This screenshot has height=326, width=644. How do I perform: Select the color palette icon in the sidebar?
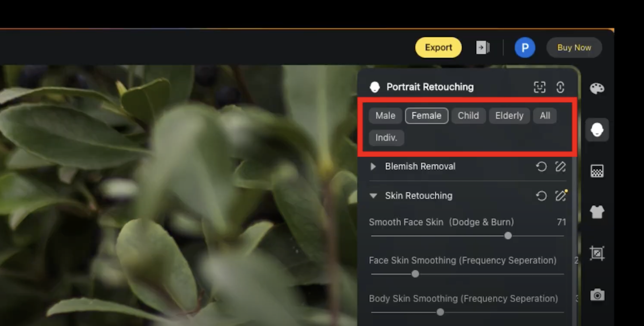[x=597, y=88]
